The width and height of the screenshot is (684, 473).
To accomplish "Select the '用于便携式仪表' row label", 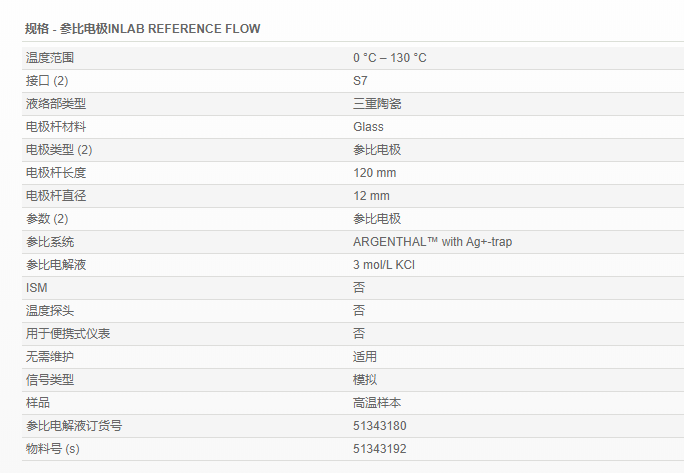I will point(68,334).
